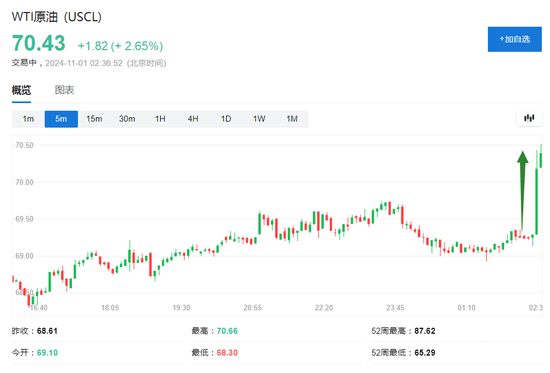Select the 1D timeframe
This screenshot has width=550, height=373.
coord(226,119)
